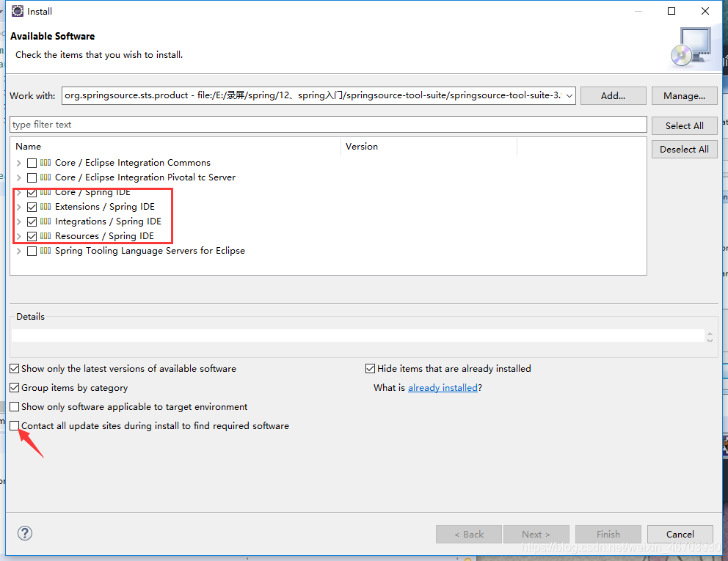Viewport: 728px width, 561px height.
Task: Open the Work with site dropdown
Action: (x=569, y=95)
